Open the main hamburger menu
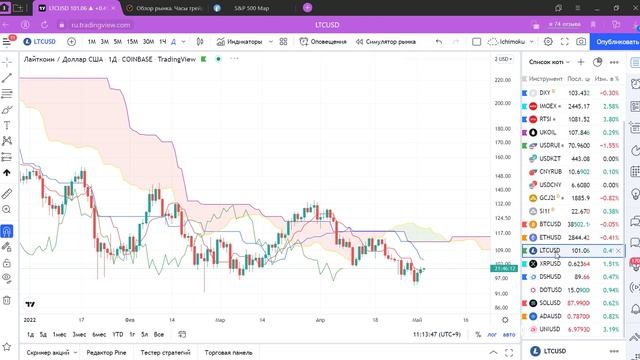The width and height of the screenshot is (640, 360). tap(7, 42)
